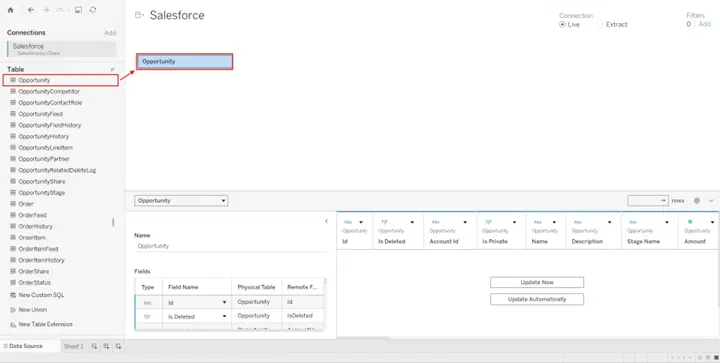The height and width of the screenshot is (363, 720).
Task: Go to the Tableau home start page icon
Action: [11, 10]
